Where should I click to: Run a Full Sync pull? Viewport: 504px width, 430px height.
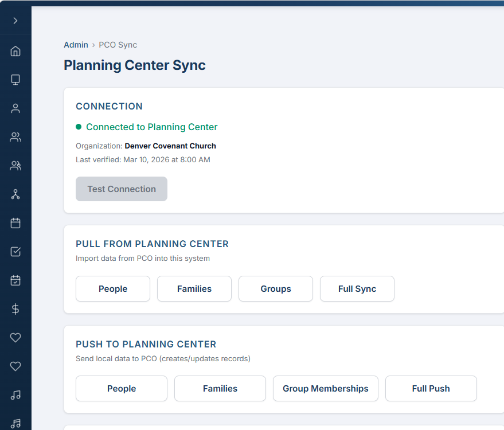click(x=357, y=288)
